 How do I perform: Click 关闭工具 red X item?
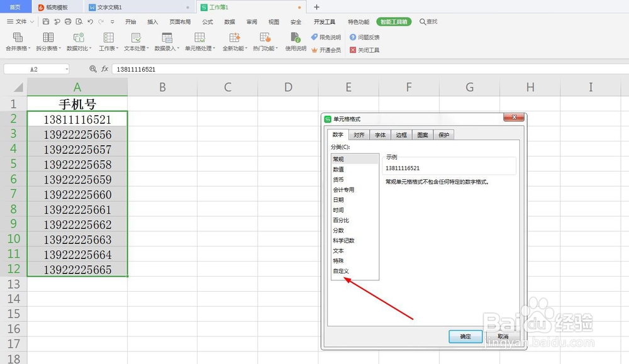(x=364, y=50)
